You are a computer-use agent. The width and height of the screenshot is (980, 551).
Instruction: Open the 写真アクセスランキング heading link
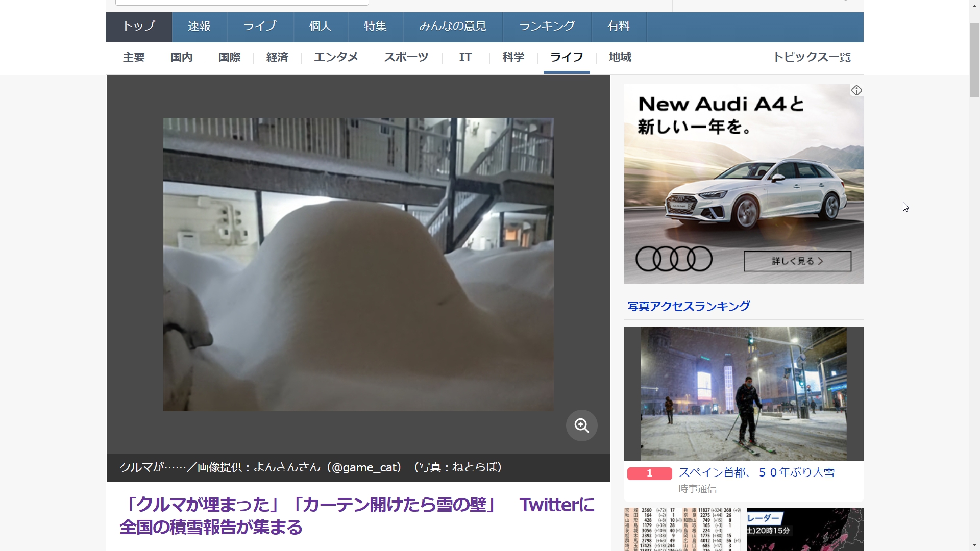(689, 306)
